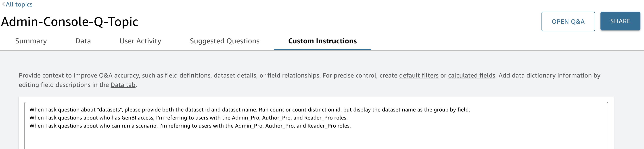Open the Data tab
The image size is (644, 149).
(x=83, y=41)
